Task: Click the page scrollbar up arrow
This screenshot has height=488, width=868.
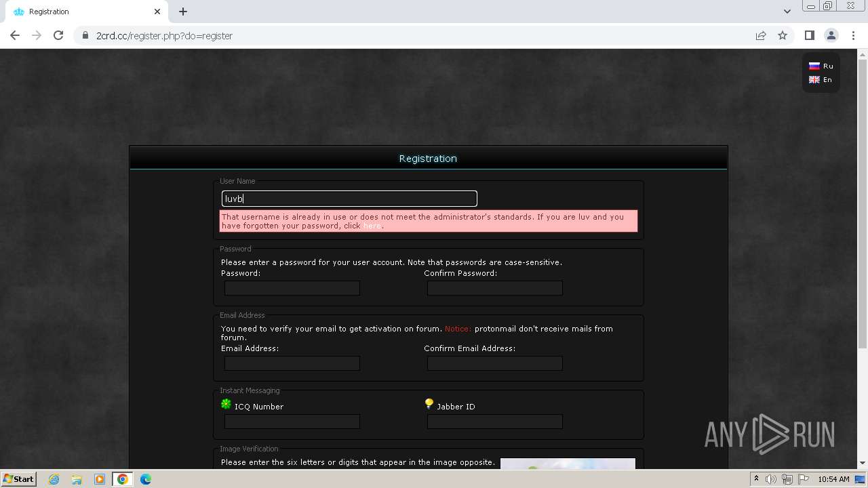Action: pyautogui.click(x=863, y=54)
